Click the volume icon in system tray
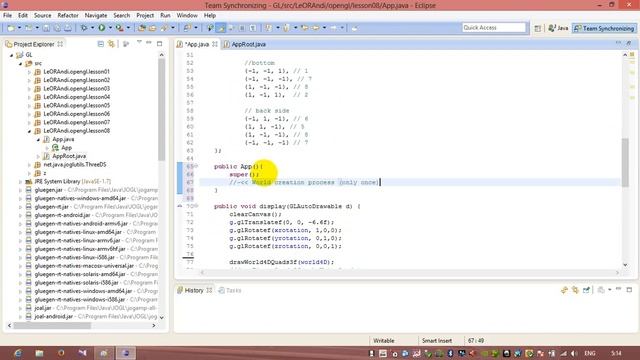 click(574, 353)
